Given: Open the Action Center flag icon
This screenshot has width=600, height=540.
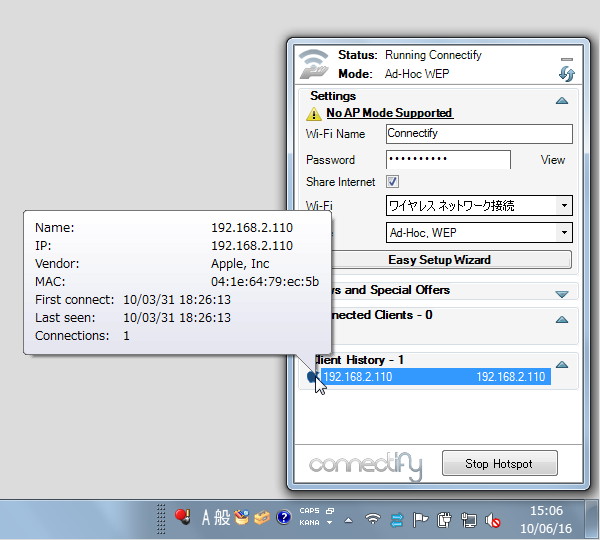Looking at the screenshot, I should 420,520.
